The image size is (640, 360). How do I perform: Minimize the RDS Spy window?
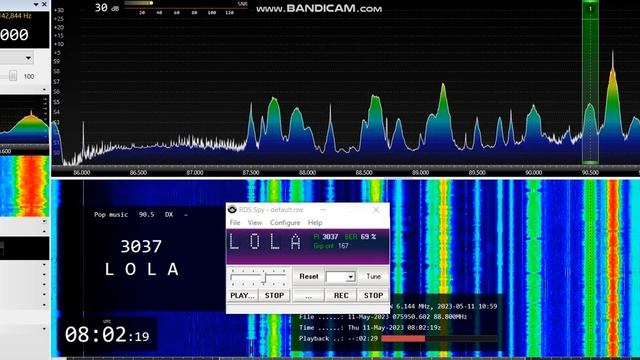[323, 209]
